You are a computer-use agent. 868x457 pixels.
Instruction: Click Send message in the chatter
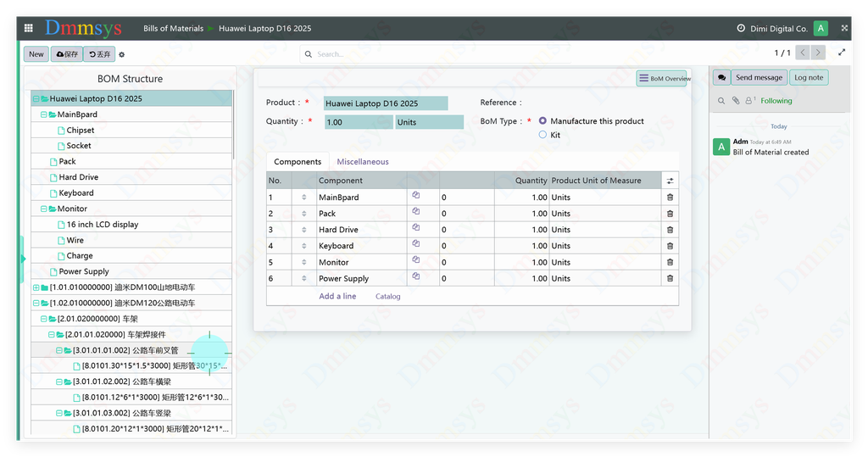(759, 77)
